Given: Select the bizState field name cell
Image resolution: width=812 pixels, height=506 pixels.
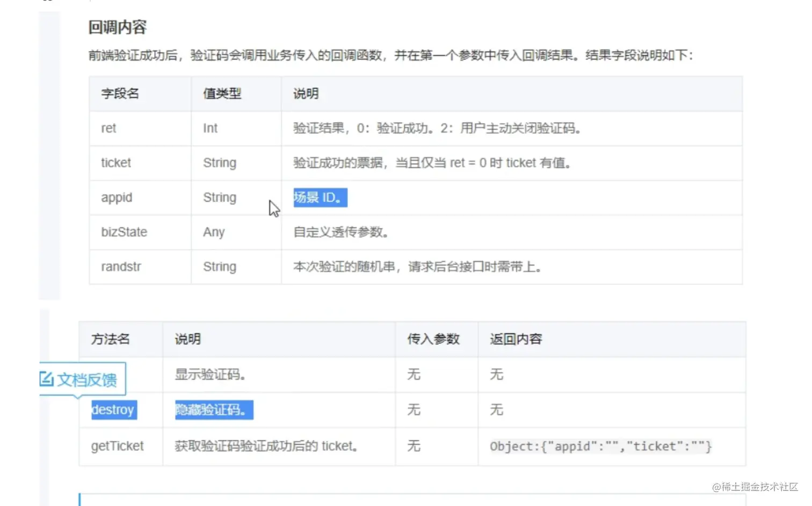Looking at the screenshot, I should (x=124, y=232).
